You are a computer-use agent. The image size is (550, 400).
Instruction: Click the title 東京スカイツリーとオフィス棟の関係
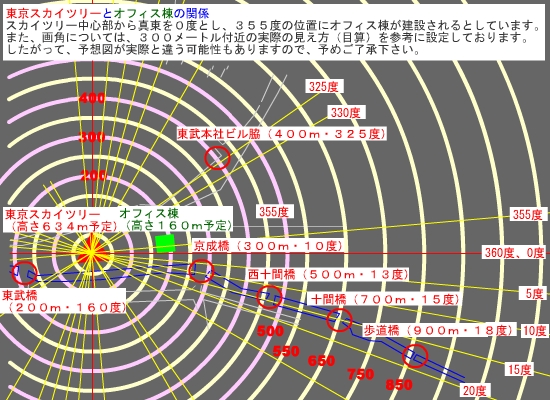tap(108, 13)
